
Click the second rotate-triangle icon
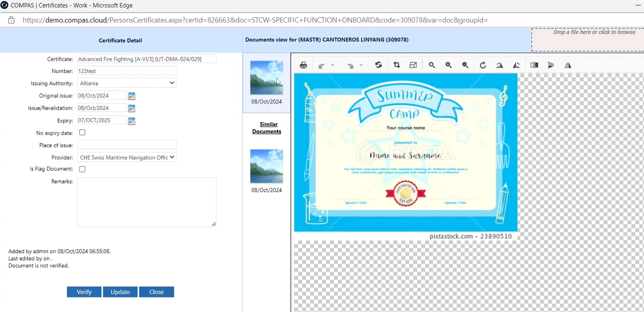pos(516,65)
